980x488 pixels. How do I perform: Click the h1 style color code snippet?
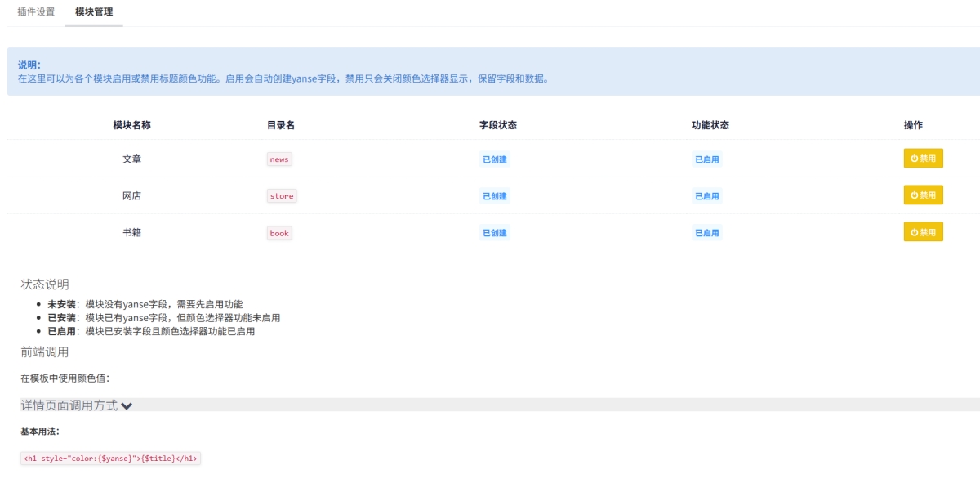111,459
